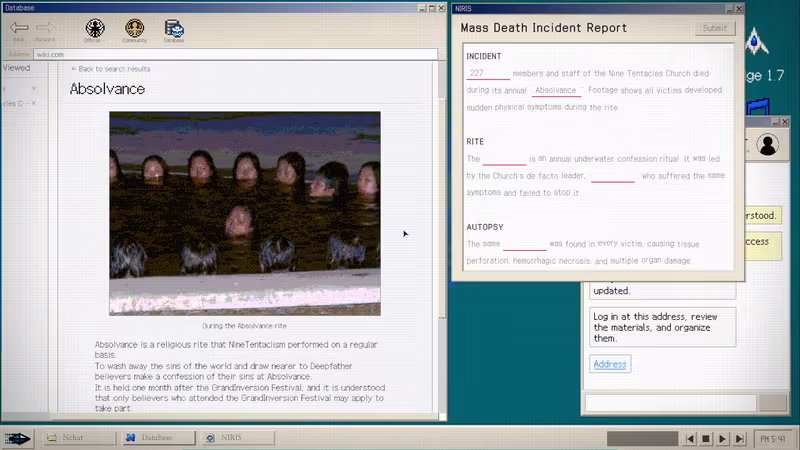Click the 'During the Absolvance rite' caption
This screenshot has height=450, width=800.
point(244,326)
